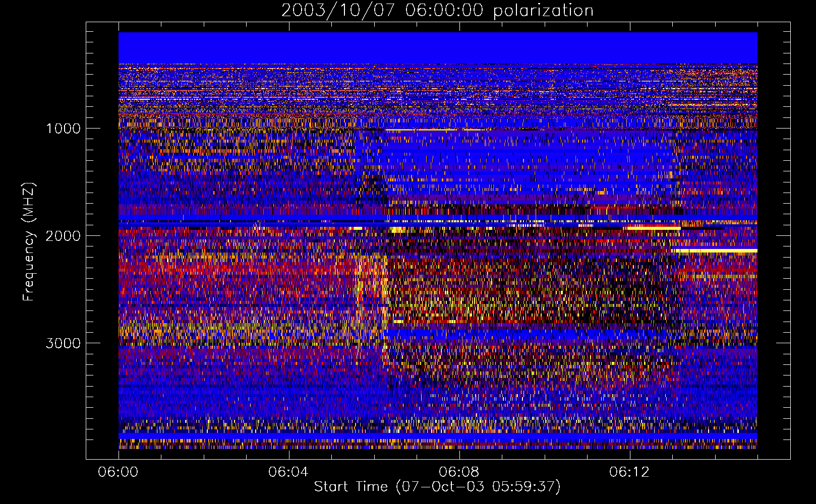This screenshot has width=816, height=504.
Task: Click the 06:12 time tick label
Action: tap(629, 472)
